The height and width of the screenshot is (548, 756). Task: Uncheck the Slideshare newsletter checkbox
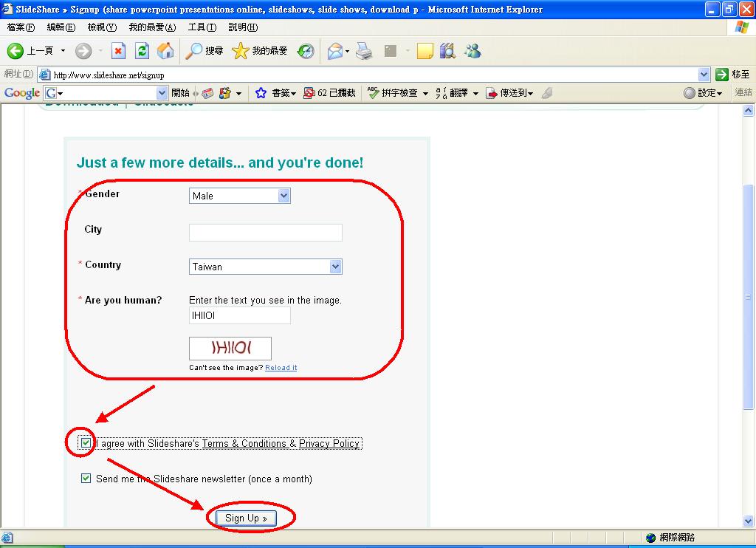pyautogui.click(x=86, y=479)
